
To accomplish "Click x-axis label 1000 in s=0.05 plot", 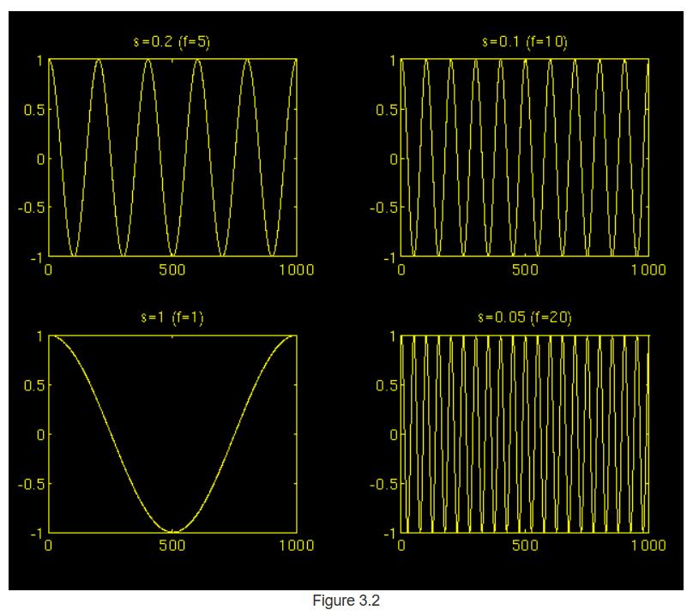I will point(648,546).
